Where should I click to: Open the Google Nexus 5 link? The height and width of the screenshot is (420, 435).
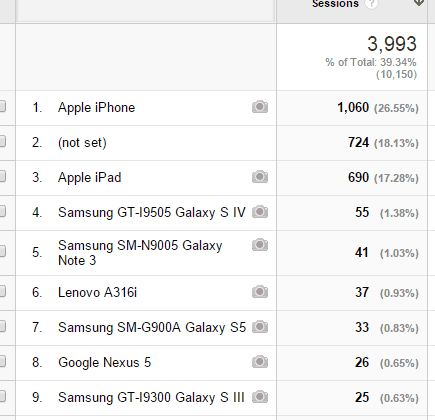click(104, 362)
